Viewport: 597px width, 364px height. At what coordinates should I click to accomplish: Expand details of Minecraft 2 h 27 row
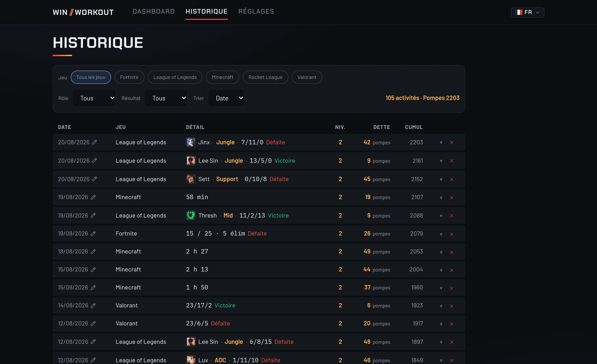[x=441, y=252]
